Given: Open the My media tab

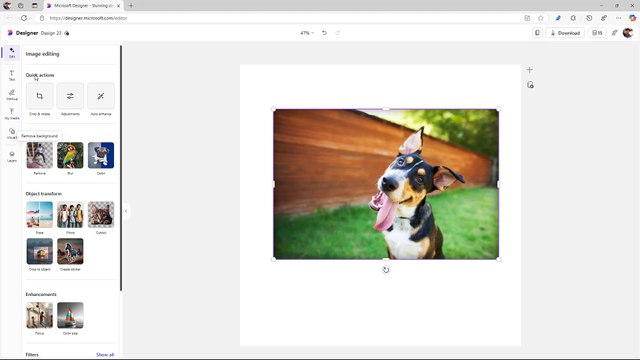Looking at the screenshot, I should tap(12, 114).
